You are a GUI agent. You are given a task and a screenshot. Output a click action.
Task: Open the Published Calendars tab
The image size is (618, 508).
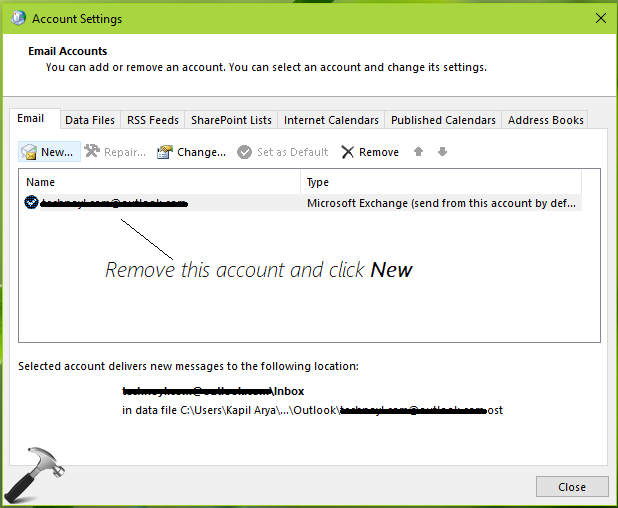click(x=443, y=120)
